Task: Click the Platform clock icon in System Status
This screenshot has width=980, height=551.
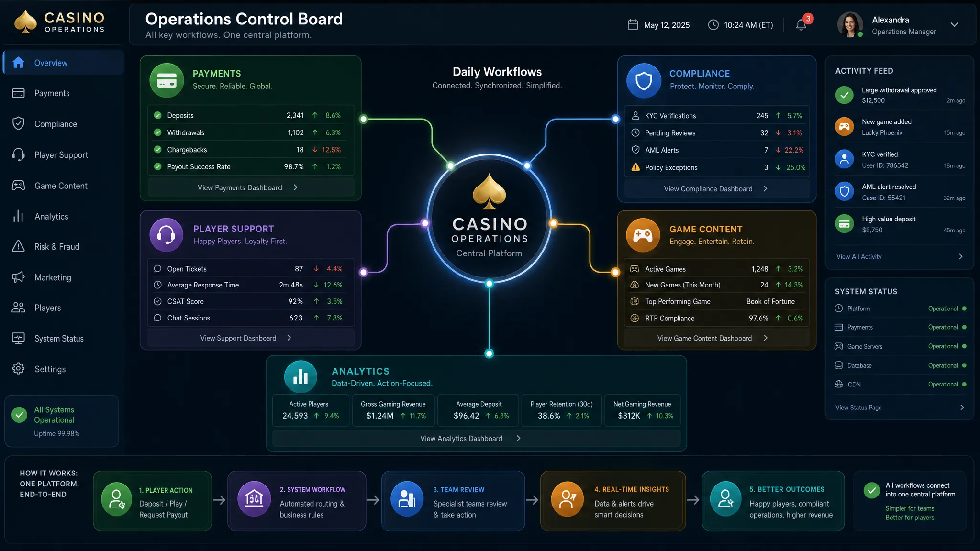Action: point(838,309)
